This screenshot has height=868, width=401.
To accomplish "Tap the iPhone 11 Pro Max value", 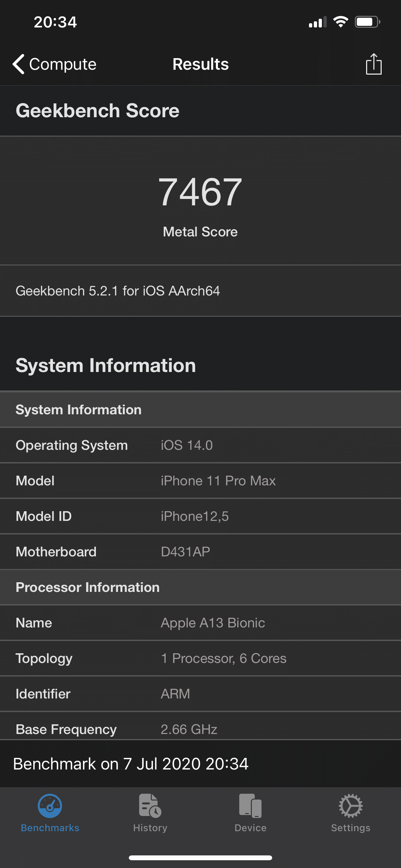I will click(x=218, y=481).
